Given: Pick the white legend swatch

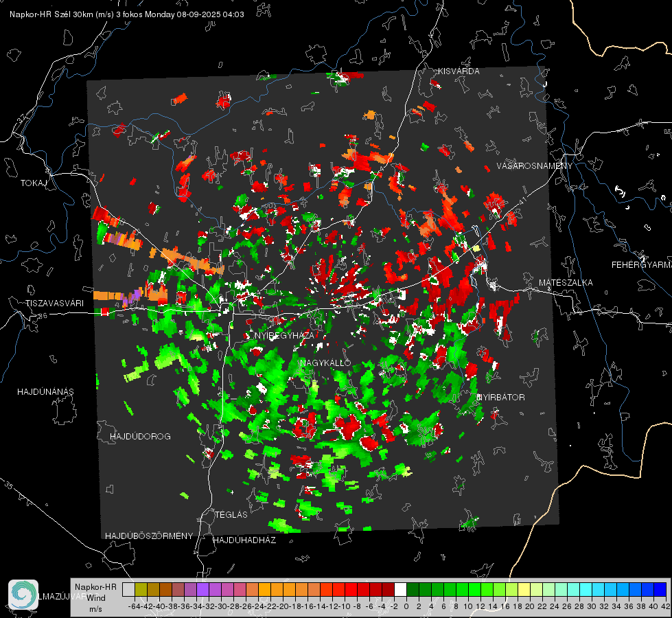Looking at the screenshot, I should (x=400, y=589).
